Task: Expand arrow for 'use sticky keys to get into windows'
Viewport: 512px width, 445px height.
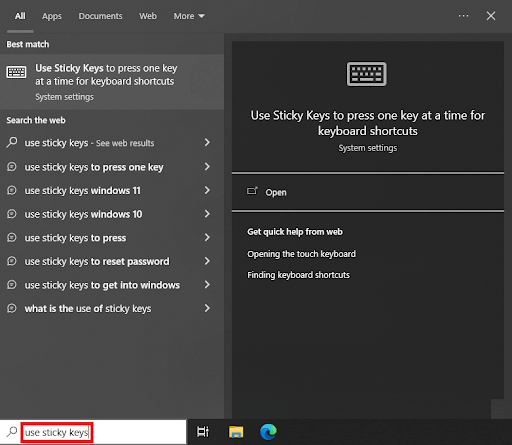Action: [207, 285]
